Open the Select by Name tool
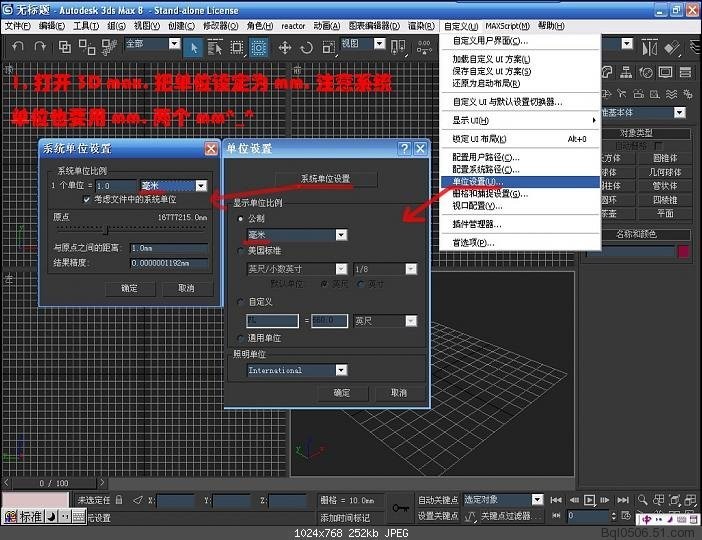 coord(215,47)
